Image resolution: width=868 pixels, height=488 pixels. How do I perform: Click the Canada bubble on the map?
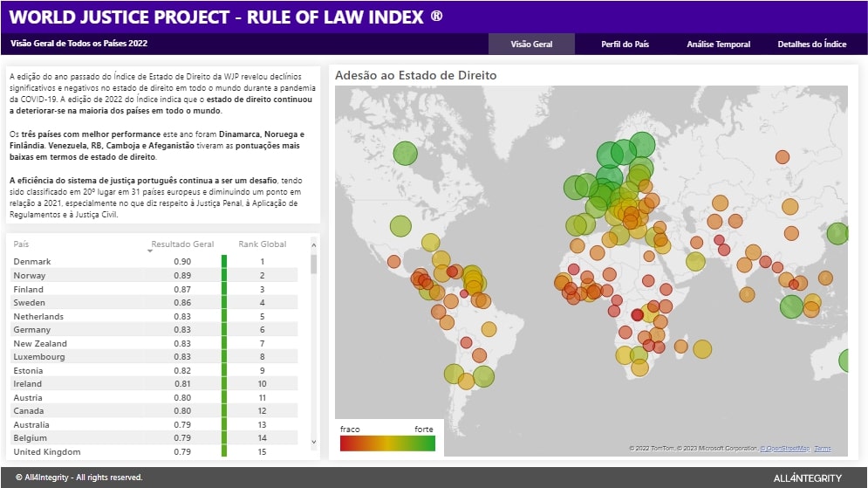406,153
